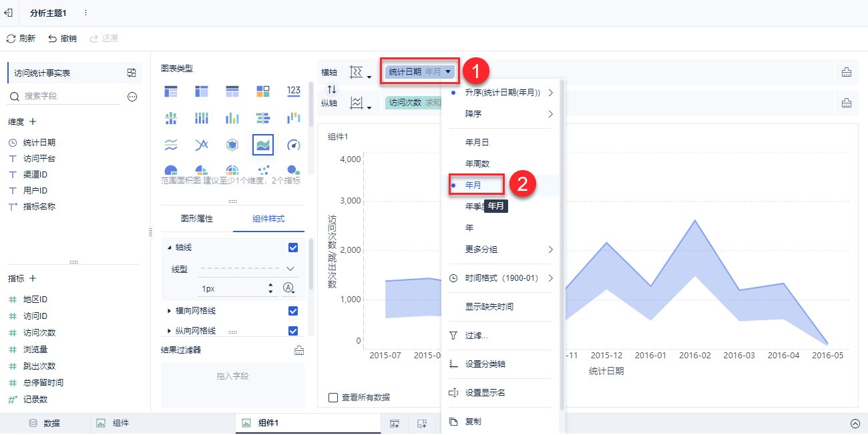The height and width of the screenshot is (435, 868).
Task: Select the 用户ID dimension field
Action: [x=35, y=191]
